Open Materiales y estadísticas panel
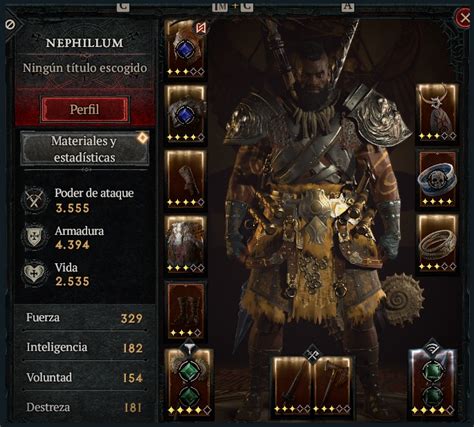Image resolution: width=474 pixels, height=427 pixels. (x=85, y=149)
